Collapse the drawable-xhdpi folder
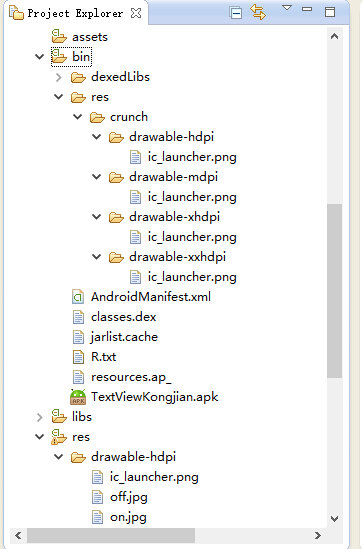Viewport: 363px width, 549px height. click(x=96, y=217)
